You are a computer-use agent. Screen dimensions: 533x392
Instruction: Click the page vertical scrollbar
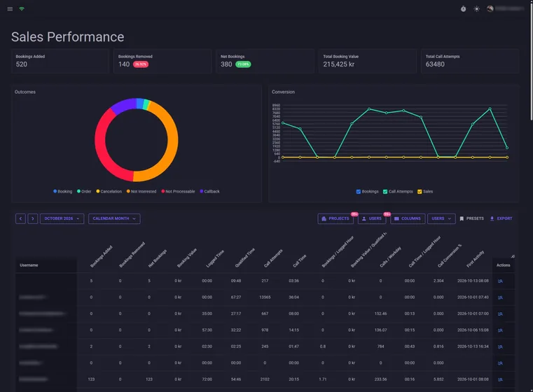tap(532, 61)
